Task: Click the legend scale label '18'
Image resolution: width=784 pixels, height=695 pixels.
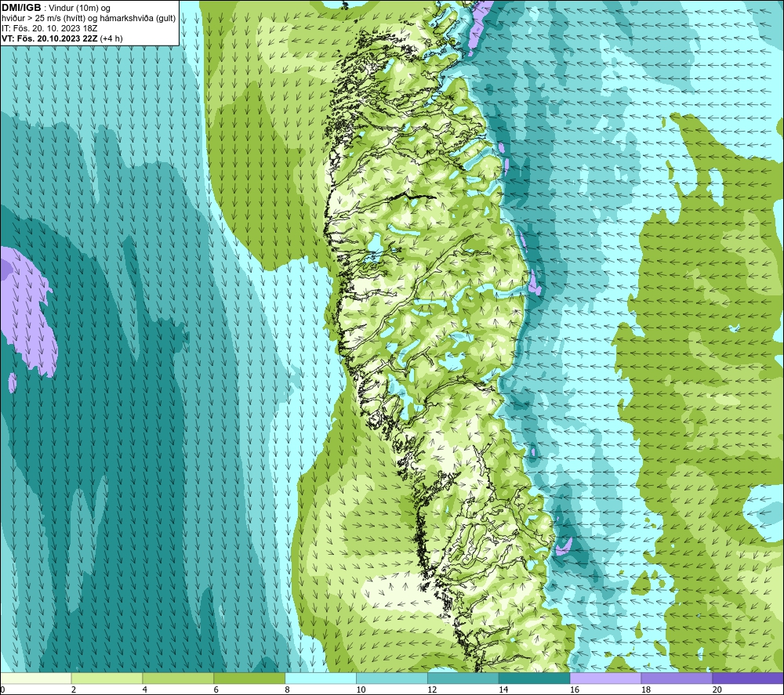Action: pyautogui.click(x=645, y=690)
